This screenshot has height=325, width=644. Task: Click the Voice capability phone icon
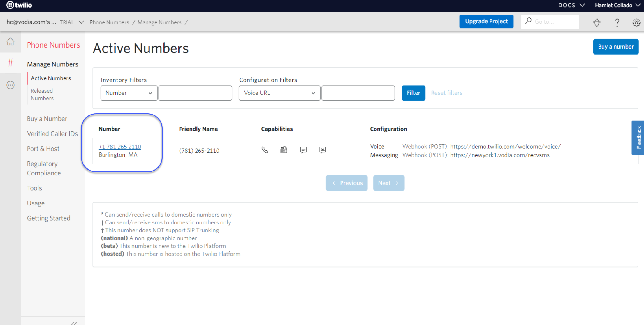tap(265, 150)
